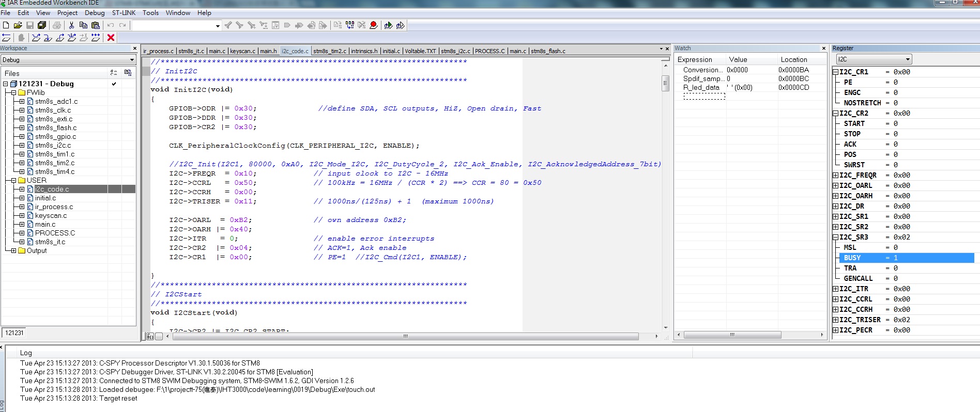The height and width of the screenshot is (412, 980).
Task: Click Debug without Downloading icon
Action: tap(400, 25)
